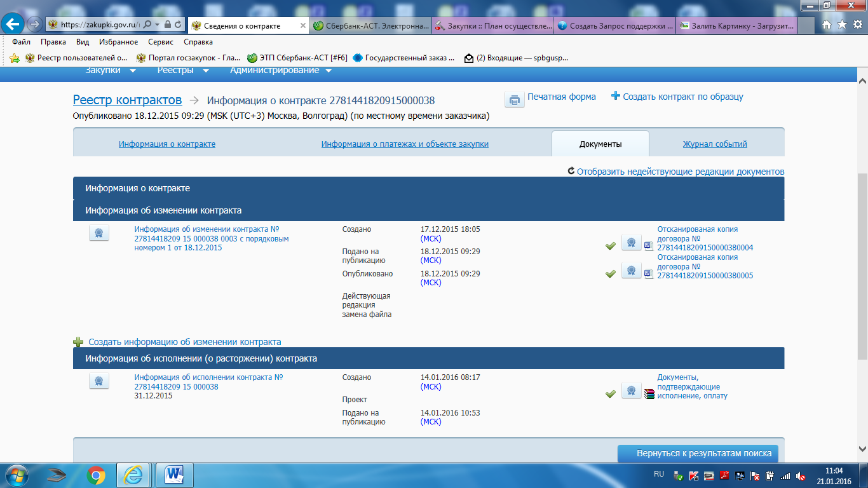Open the browser Tools gear icon

pyautogui.click(x=857, y=25)
